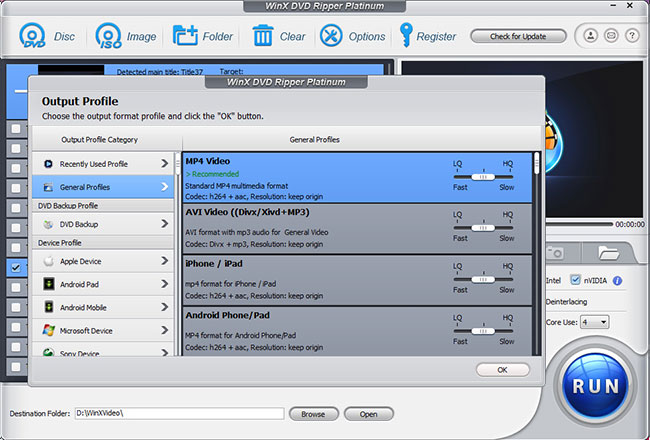The width and height of the screenshot is (650, 440).
Task: Click the profile list vertical scrollbar
Action: pos(536,254)
